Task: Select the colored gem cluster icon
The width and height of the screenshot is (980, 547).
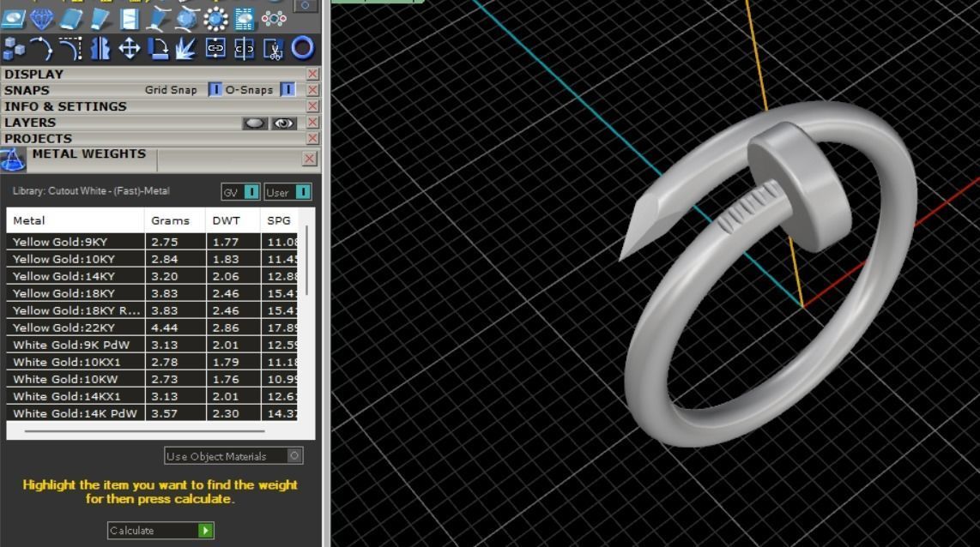Action: [274, 19]
